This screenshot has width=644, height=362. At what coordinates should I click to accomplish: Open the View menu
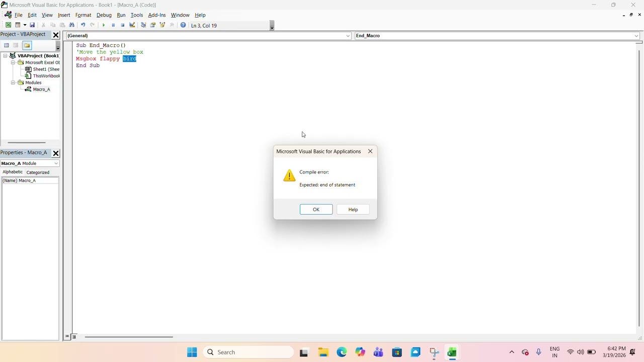47,15
